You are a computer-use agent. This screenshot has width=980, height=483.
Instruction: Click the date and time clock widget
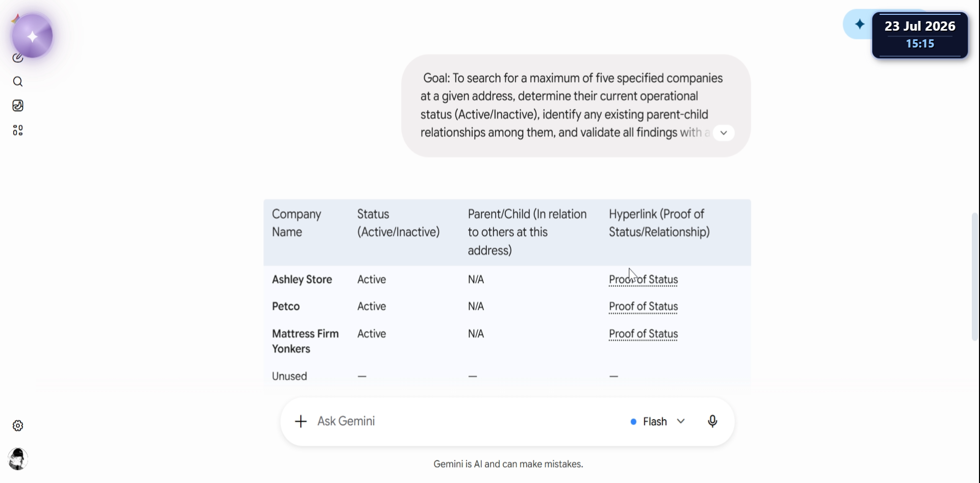920,35
